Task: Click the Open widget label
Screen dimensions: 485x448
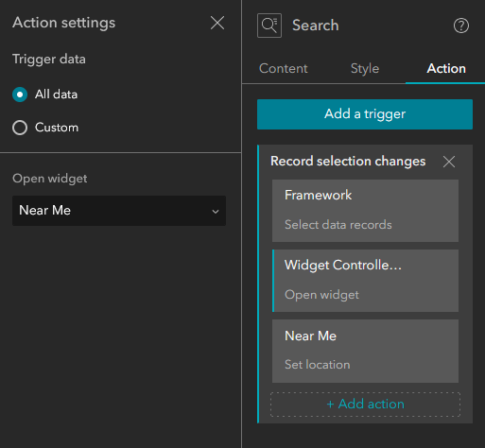Action: pyautogui.click(x=50, y=179)
